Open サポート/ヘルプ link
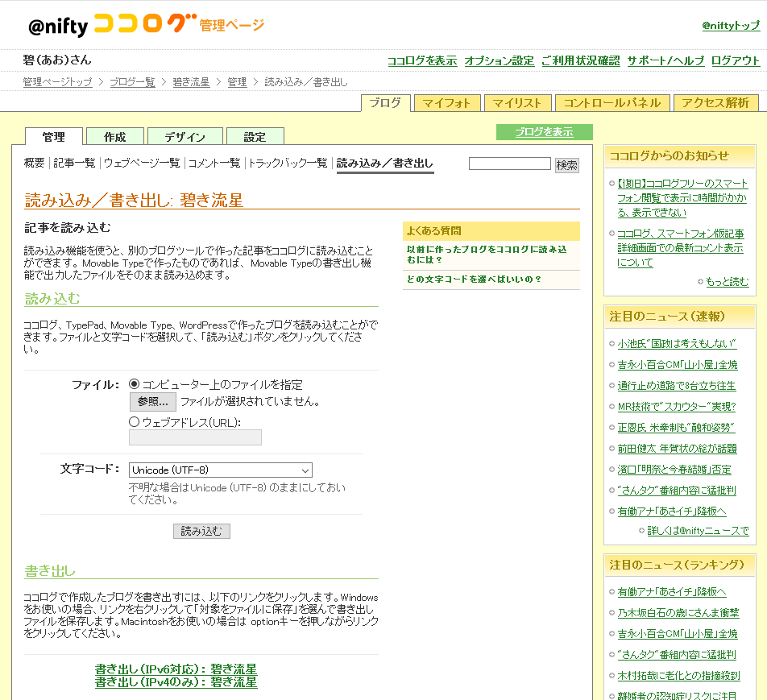The width and height of the screenshot is (767, 700). click(665, 60)
